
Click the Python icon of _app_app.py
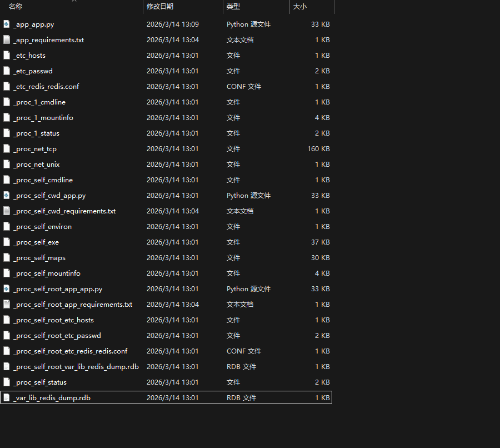[x=7, y=24]
